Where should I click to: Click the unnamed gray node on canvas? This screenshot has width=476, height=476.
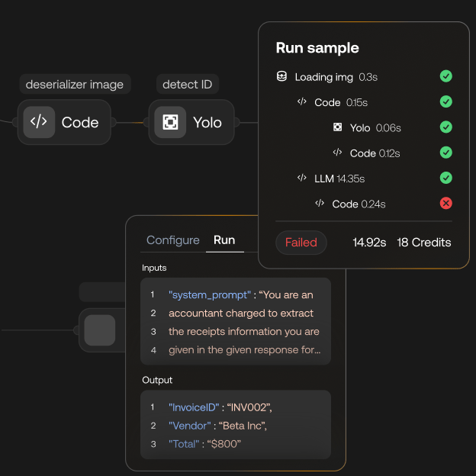(100, 330)
